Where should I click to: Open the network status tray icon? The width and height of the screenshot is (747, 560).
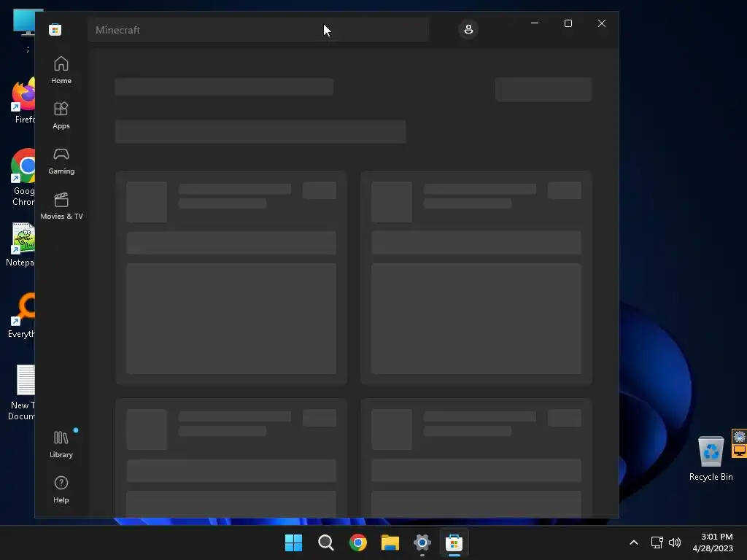(x=657, y=542)
